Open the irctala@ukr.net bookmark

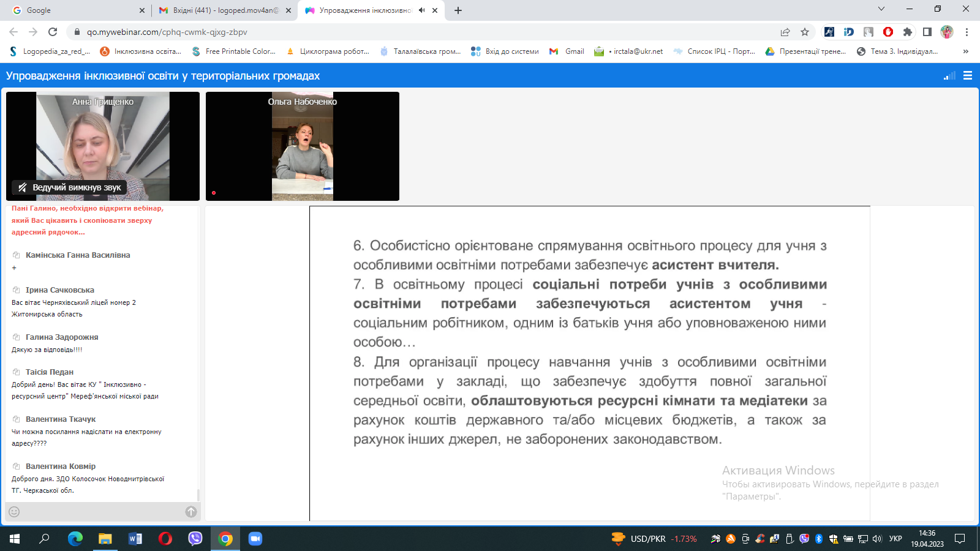[x=628, y=51]
